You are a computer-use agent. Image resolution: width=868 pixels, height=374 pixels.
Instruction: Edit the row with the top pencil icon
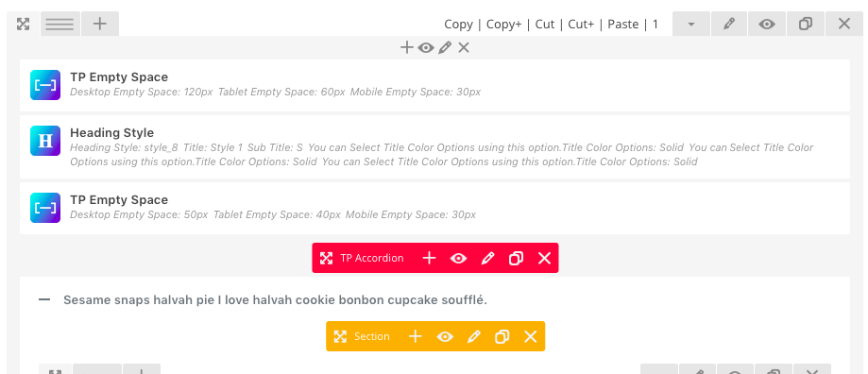(x=729, y=24)
